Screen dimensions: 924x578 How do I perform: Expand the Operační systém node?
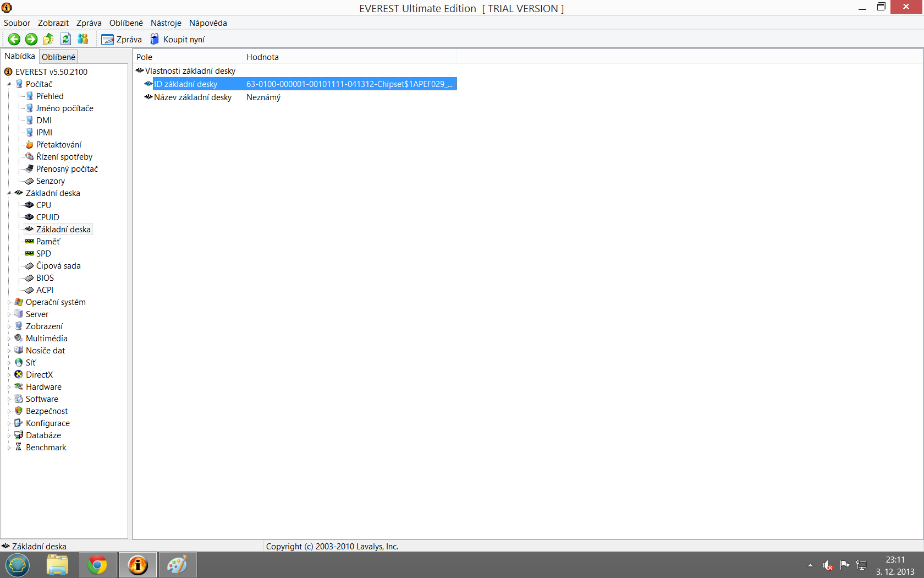click(9, 302)
